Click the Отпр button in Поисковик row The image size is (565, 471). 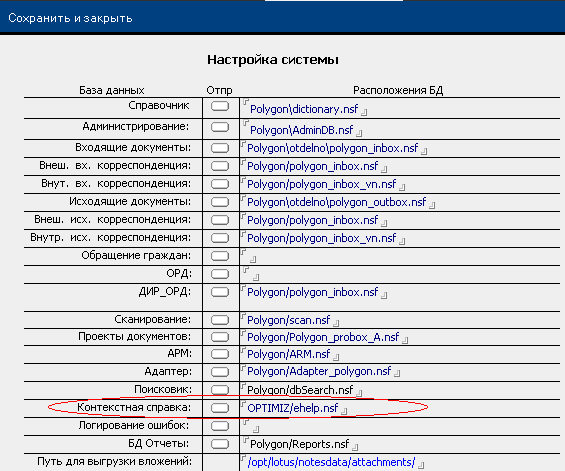point(220,390)
